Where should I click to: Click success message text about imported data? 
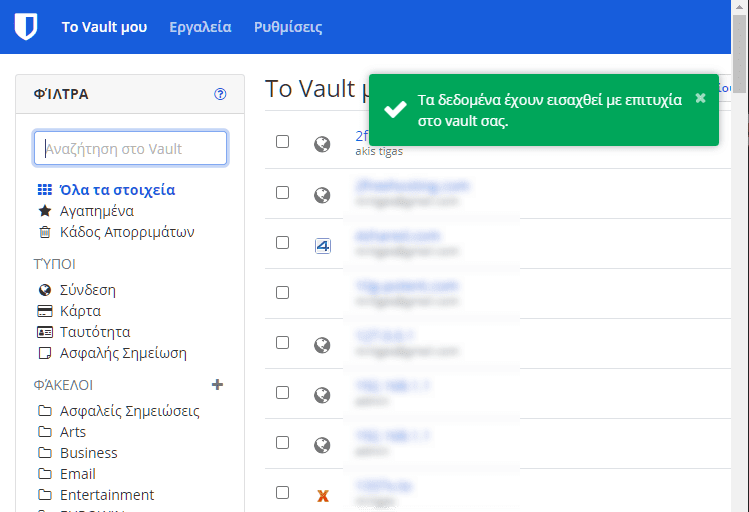[x=549, y=110]
